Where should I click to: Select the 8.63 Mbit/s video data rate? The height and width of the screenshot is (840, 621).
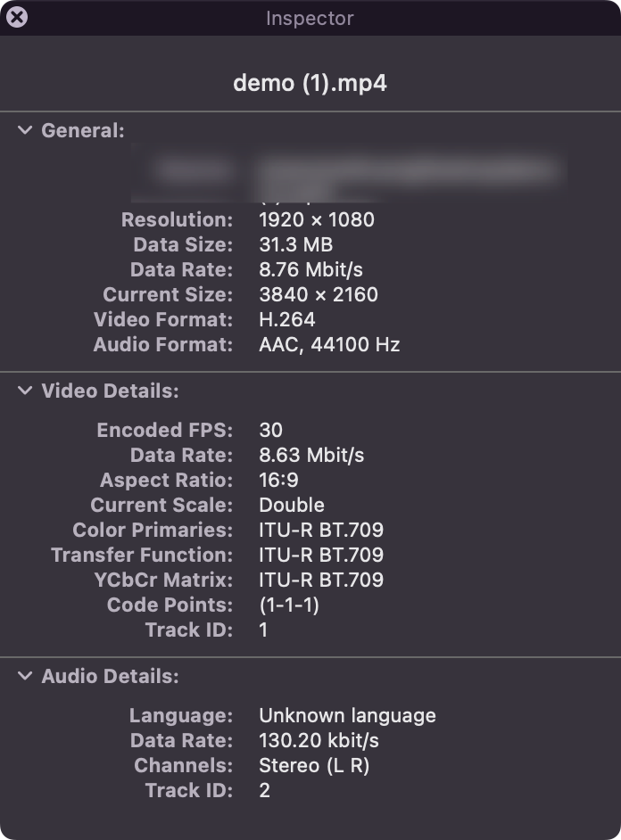[x=311, y=455]
